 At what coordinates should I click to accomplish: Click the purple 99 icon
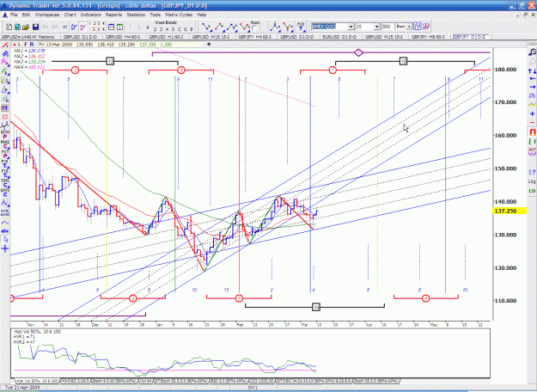pyautogui.click(x=425, y=27)
